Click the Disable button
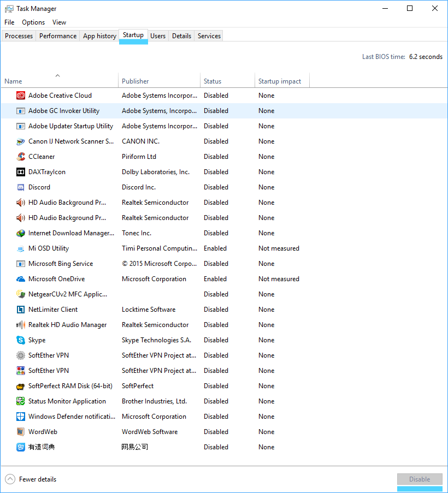Viewport: 448px width, 493px height. [x=420, y=479]
